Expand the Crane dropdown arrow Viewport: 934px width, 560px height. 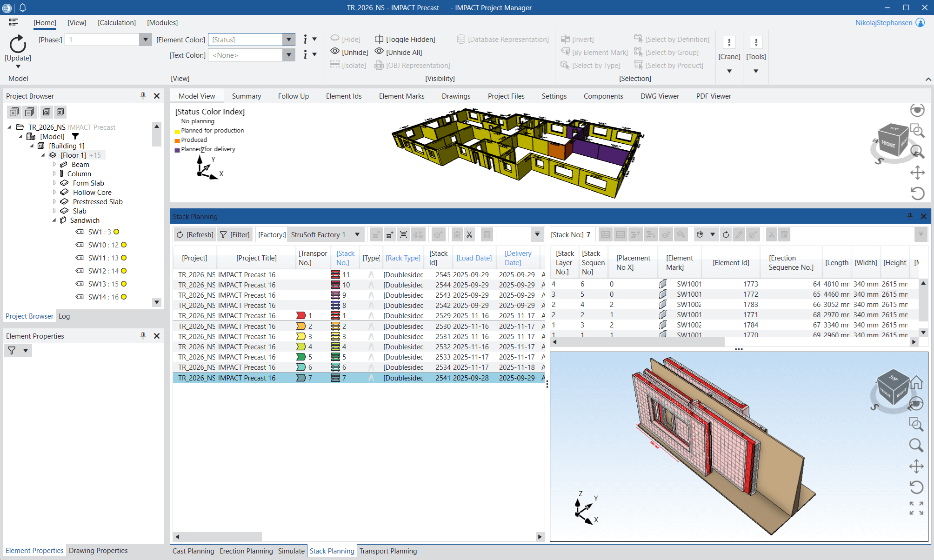(729, 71)
